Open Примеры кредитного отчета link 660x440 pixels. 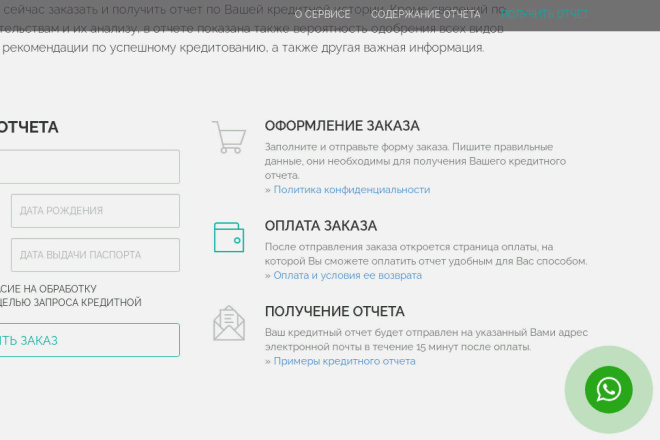(344, 361)
